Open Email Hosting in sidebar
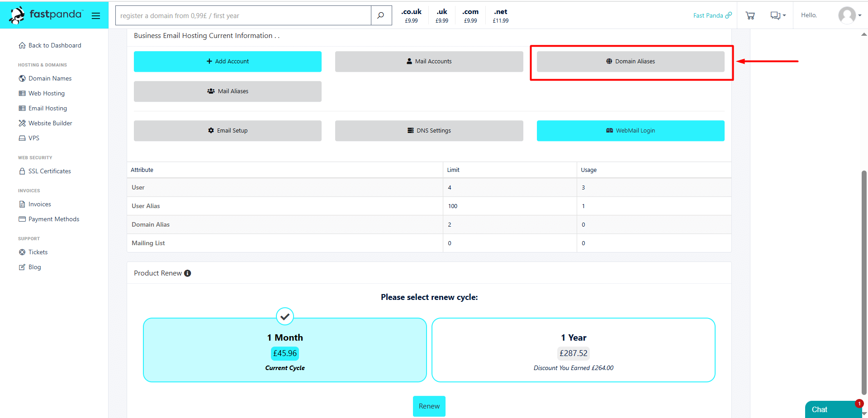868x418 pixels. pos(47,108)
